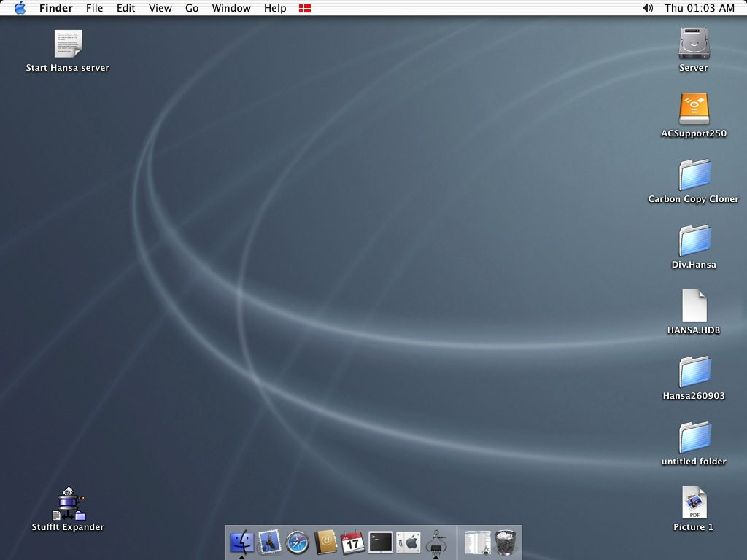Open the View menu

tap(160, 8)
